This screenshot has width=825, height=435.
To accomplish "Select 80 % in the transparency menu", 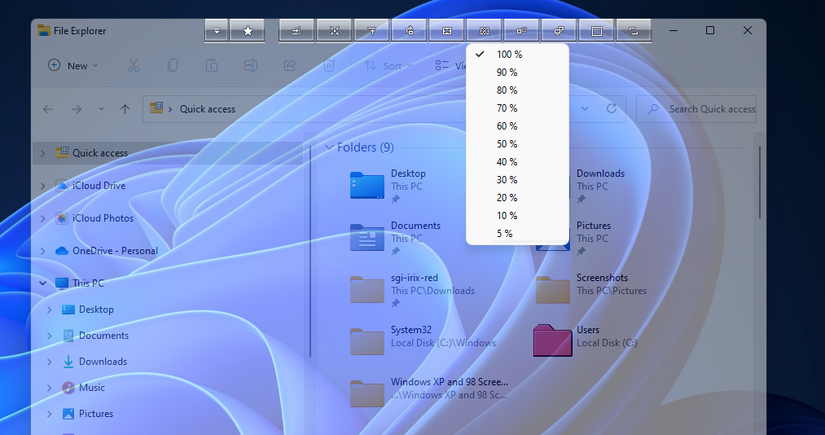I will (x=517, y=90).
